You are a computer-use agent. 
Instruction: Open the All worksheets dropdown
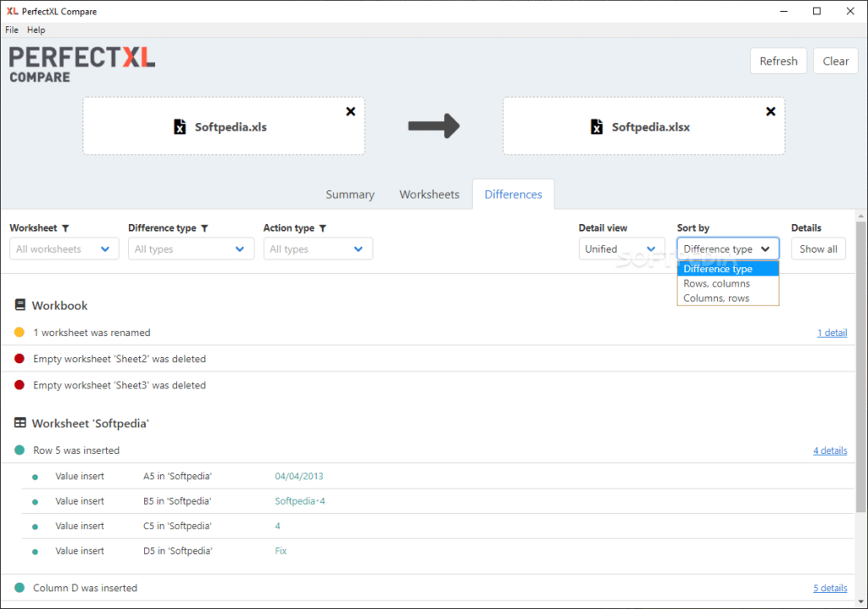point(64,249)
